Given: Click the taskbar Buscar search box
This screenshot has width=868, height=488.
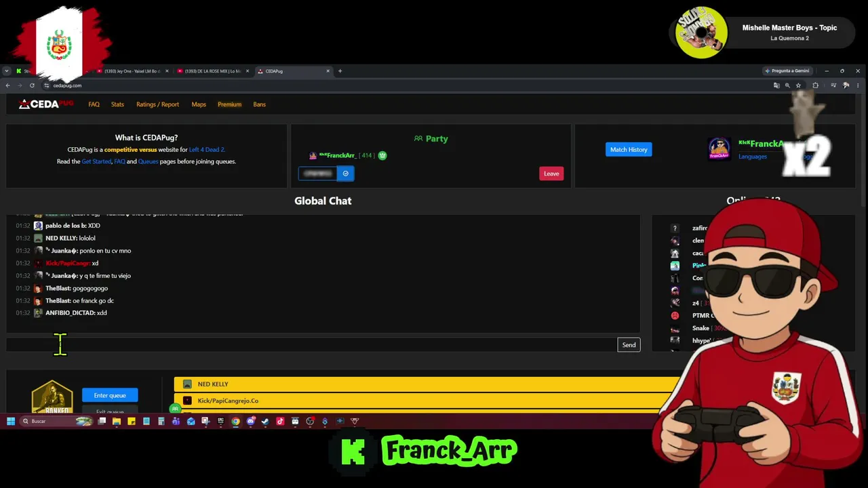Looking at the screenshot, I should 57,422.
